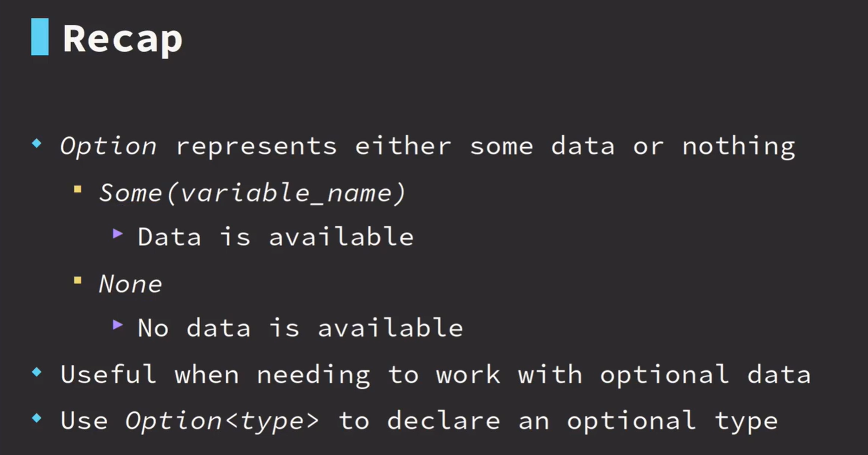The width and height of the screenshot is (868, 455).
Task: Click the italic Option<type> code text
Action: 222,421
